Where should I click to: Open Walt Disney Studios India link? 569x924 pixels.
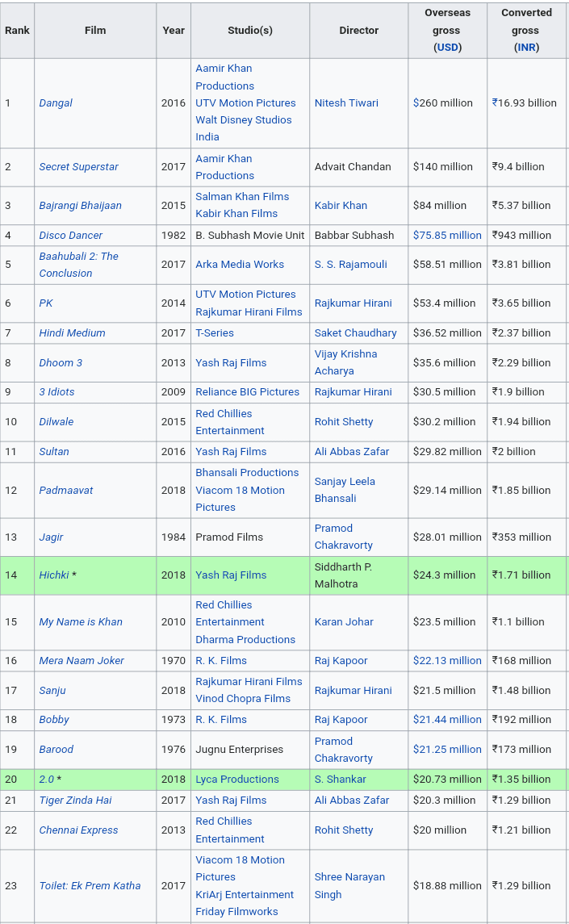click(x=244, y=128)
